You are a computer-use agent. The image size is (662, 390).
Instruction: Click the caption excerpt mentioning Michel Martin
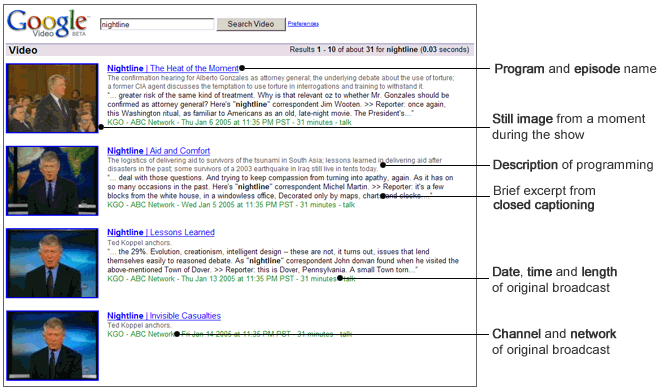280,187
